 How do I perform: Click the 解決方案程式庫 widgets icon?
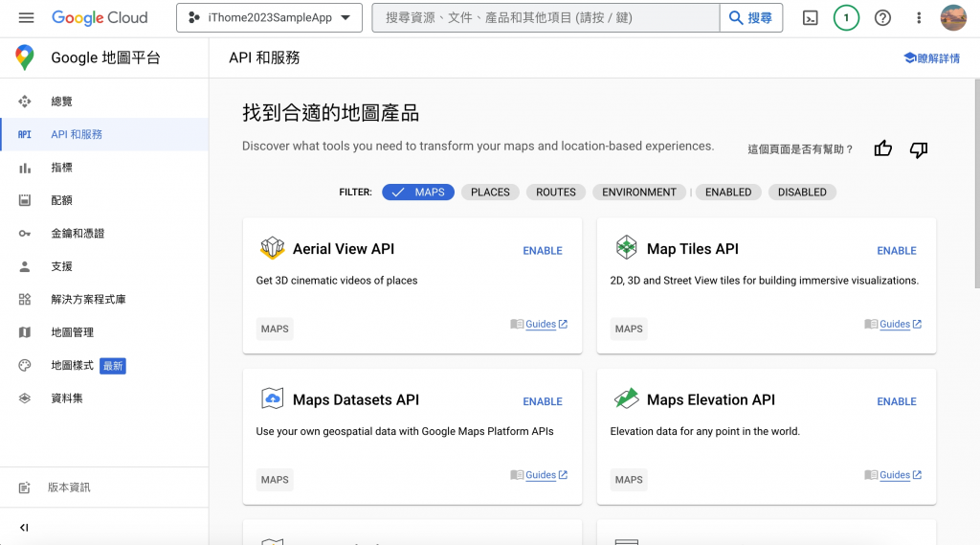point(24,299)
